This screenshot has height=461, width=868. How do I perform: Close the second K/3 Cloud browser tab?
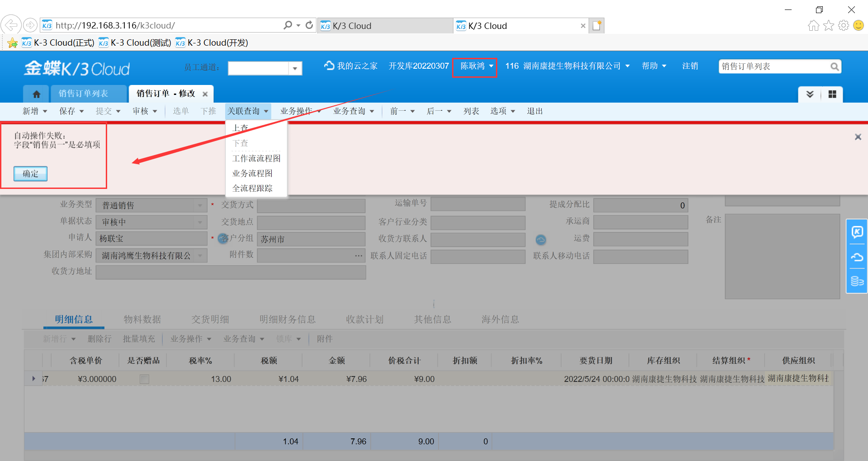(x=583, y=26)
